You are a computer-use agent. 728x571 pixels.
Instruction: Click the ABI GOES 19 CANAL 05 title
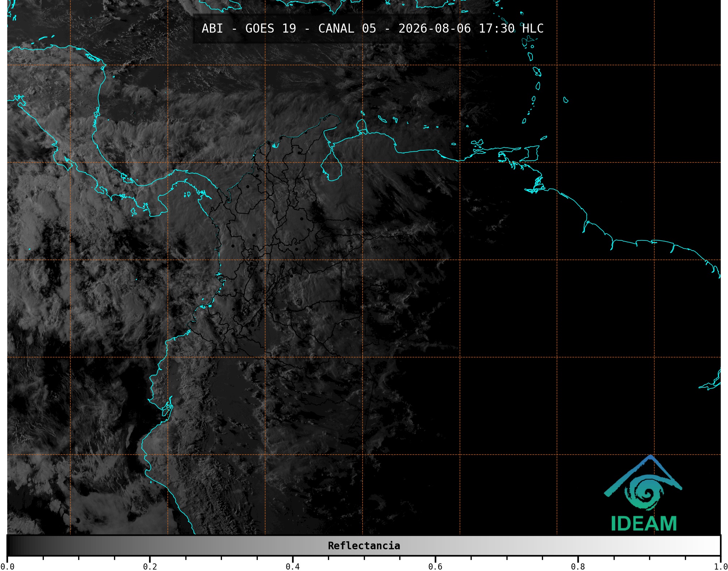tap(373, 29)
